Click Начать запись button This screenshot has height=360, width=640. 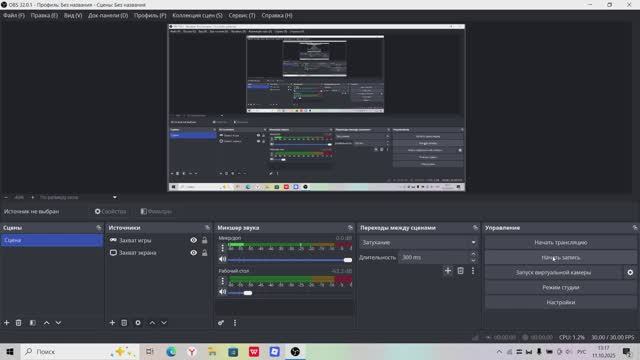[560, 258]
